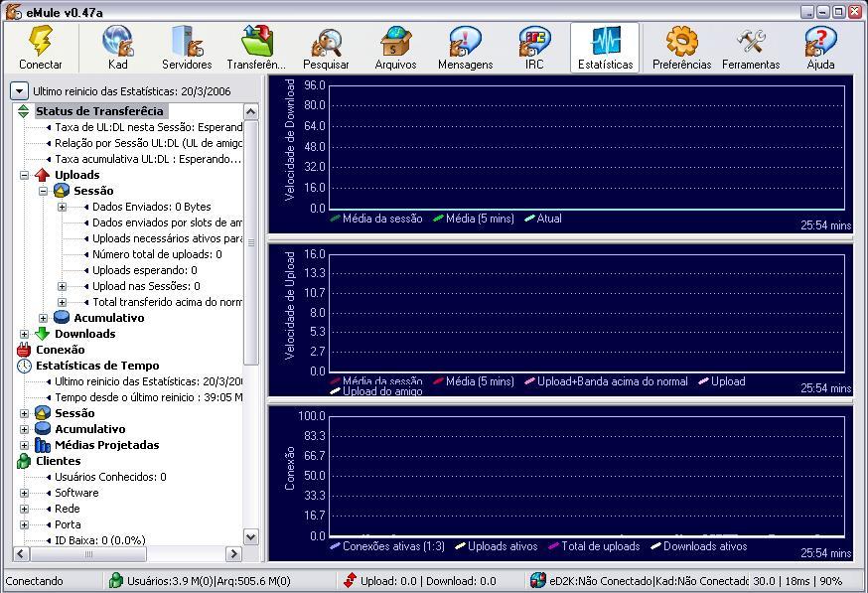Select Usuários Conhecidos: 0 row
This screenshot has height=593, width=868.
(x=110, y=477)
